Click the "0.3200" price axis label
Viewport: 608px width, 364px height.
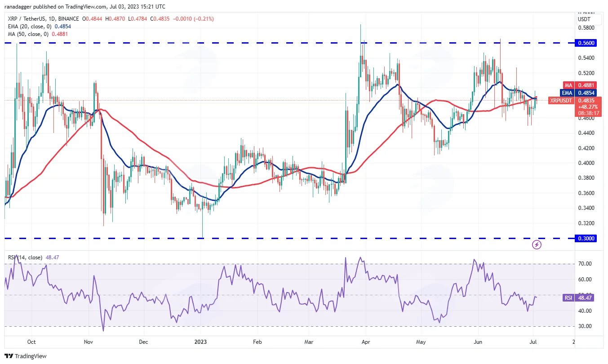[586, 223]
